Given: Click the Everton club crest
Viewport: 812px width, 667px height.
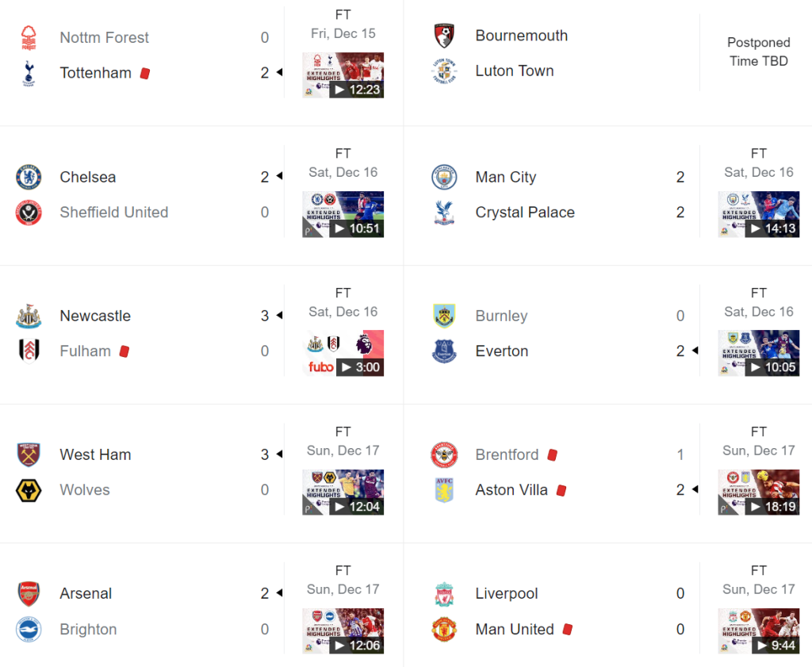Looking at the screenshot, I should (x=444, y=351).
